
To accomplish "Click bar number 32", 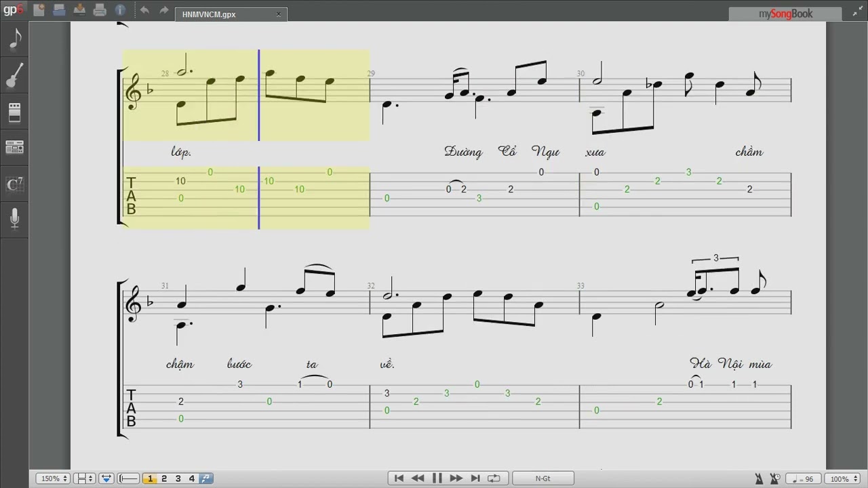I will coord(371,285).
